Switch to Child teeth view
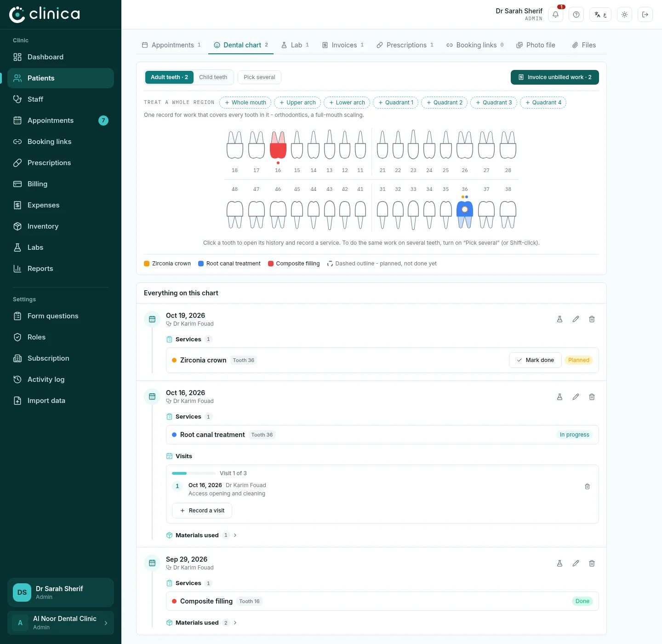Viewport: 662px width, 644px height. coord(213,77)
